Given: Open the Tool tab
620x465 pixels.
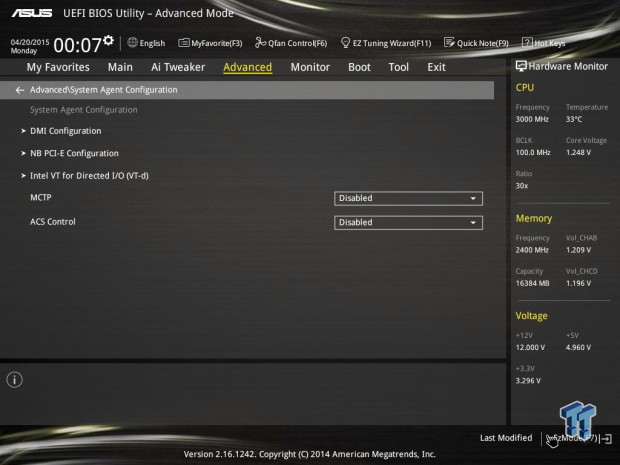Looking at the screenshot, I should pos(399,67).
